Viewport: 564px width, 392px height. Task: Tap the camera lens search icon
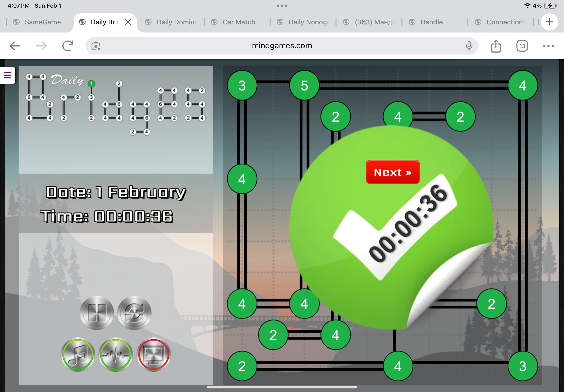coord(96,46)
